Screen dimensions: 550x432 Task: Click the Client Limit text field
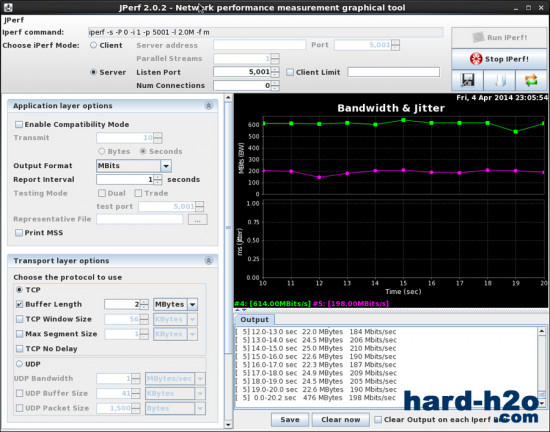click(x=393, y=72)
